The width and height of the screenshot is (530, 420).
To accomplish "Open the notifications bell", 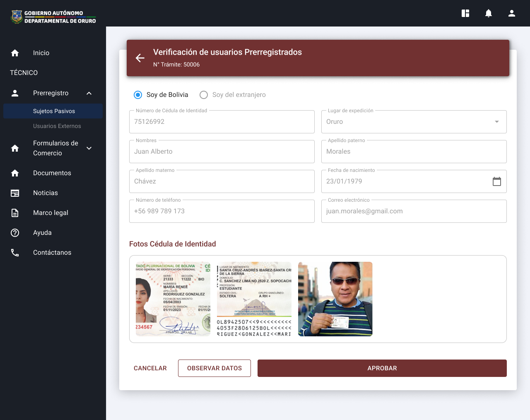I will point(489,13).
